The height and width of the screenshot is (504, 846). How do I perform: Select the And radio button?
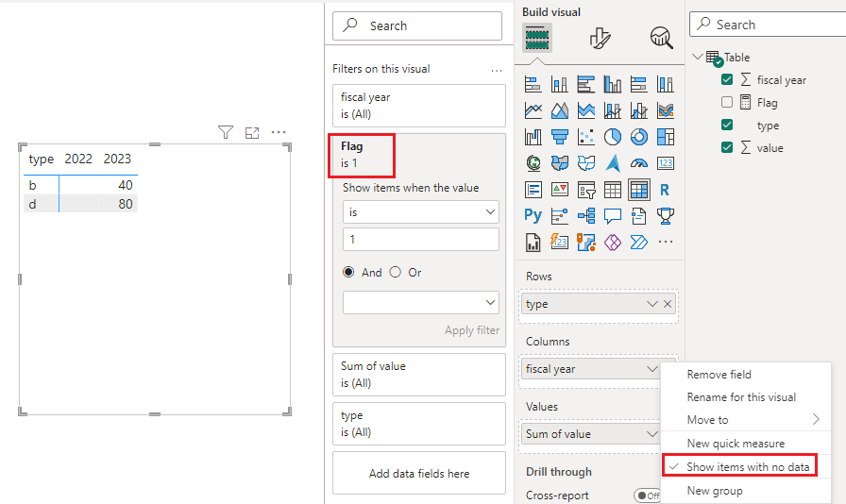click(348, 273)
